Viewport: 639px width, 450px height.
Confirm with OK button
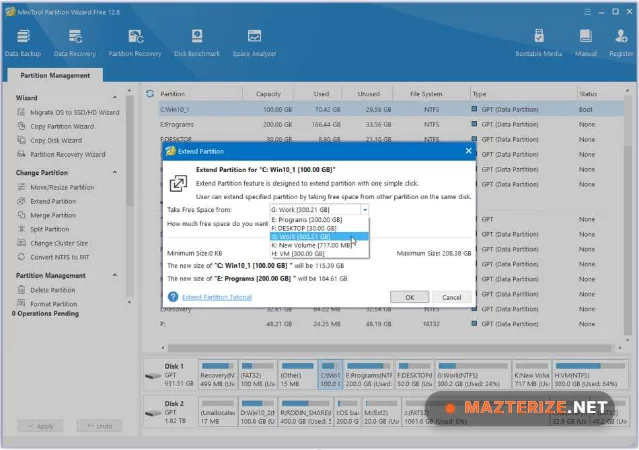(410, 297)
